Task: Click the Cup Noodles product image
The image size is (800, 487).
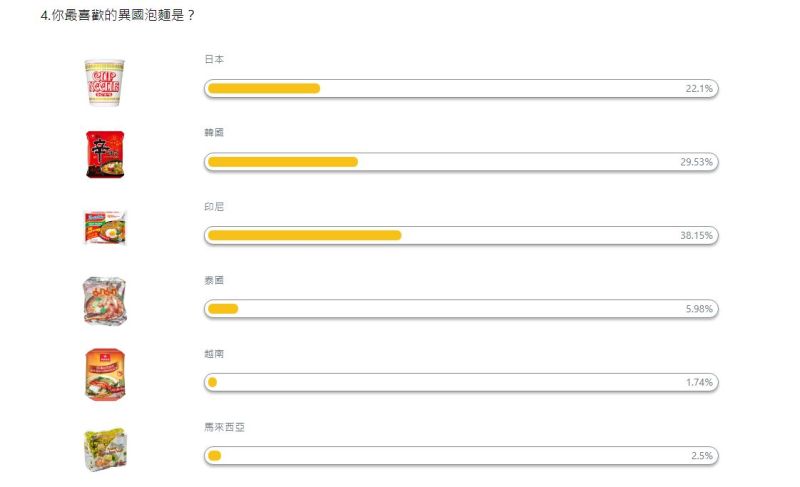Action: pos(105,83)
